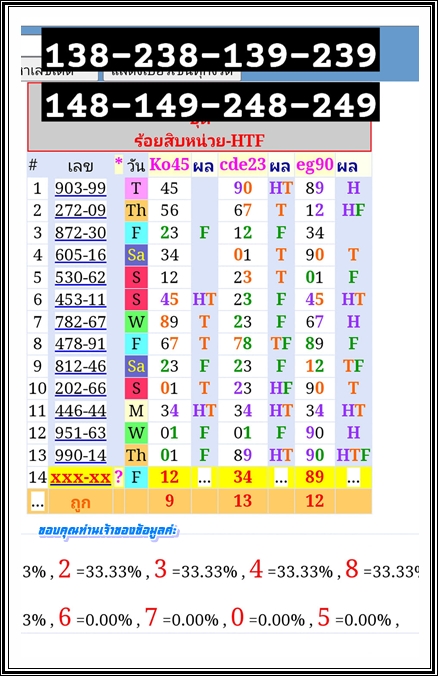Open the 272-09 number link
This screenshot has width=438, height=676.
[80, 210]
